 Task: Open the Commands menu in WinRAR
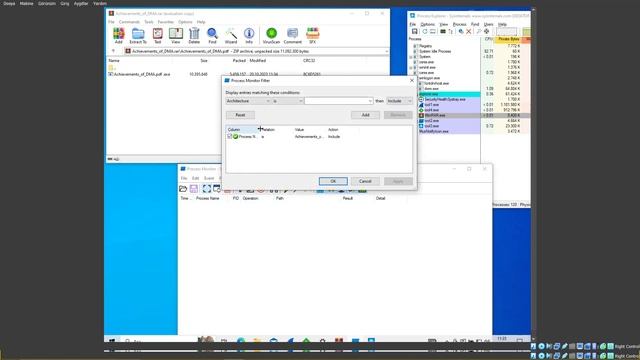click(129, 22)
